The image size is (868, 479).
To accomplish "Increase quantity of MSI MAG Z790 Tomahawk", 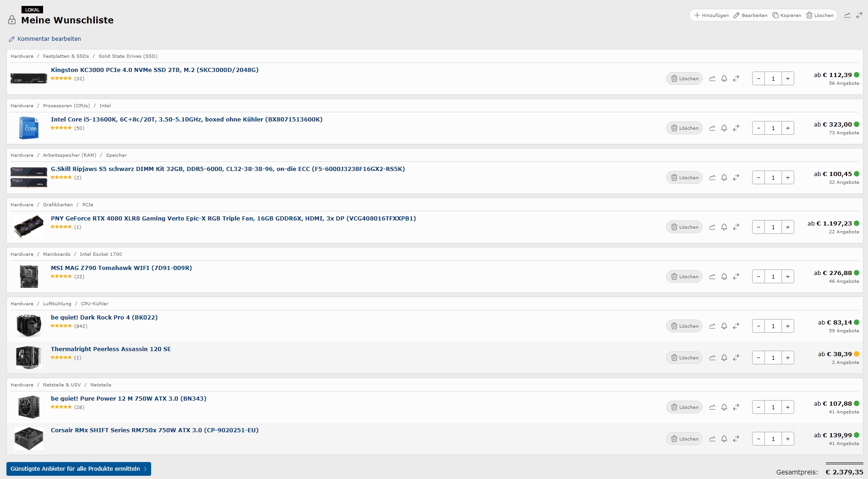I will pos(788,276).
